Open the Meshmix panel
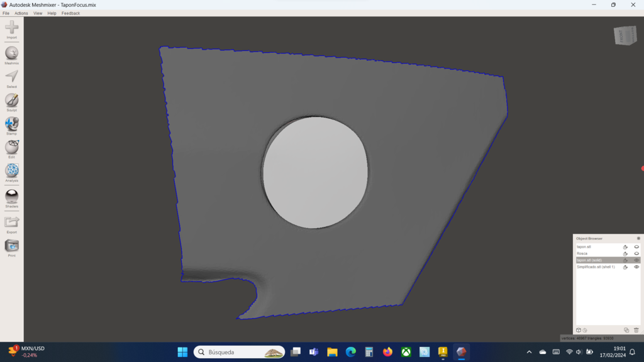 (x=11, y=55)
